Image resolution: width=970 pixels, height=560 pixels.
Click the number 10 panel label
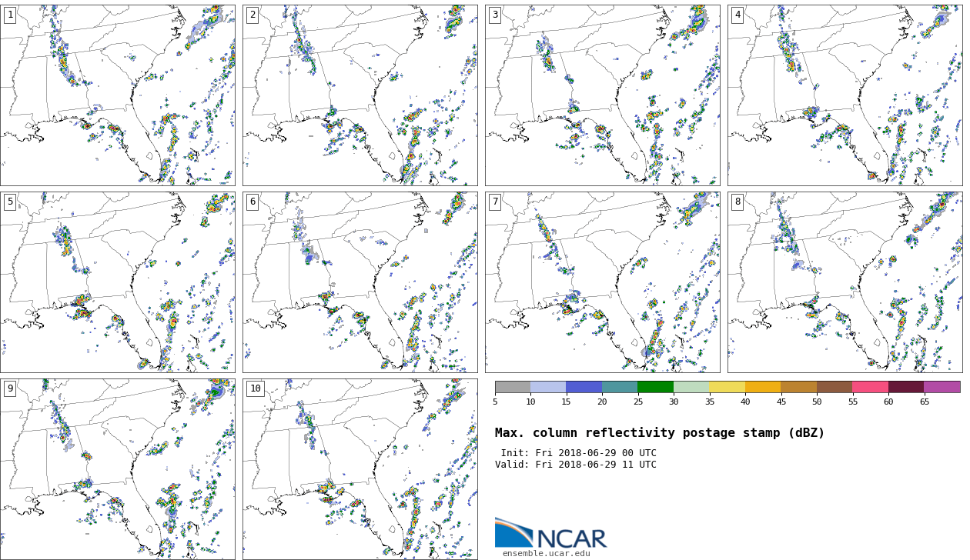pos(255,389)
